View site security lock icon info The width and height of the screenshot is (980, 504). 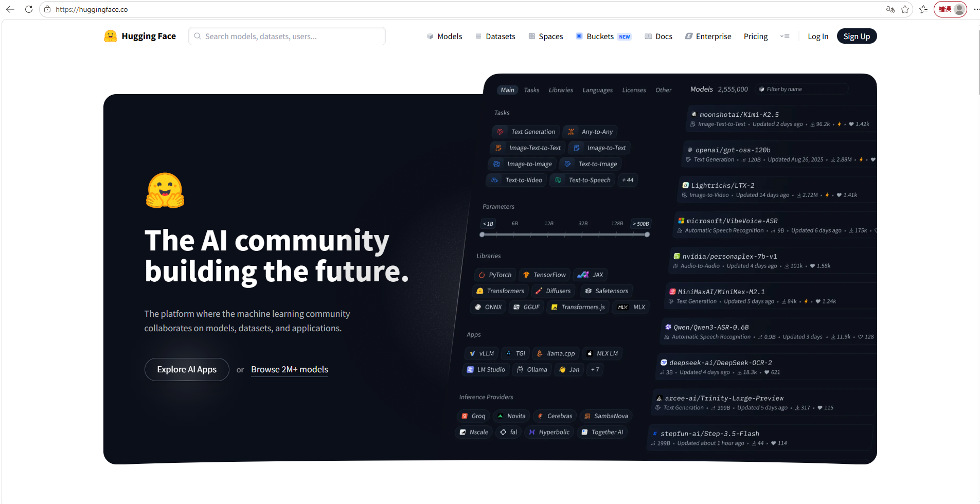pos(47,9)
